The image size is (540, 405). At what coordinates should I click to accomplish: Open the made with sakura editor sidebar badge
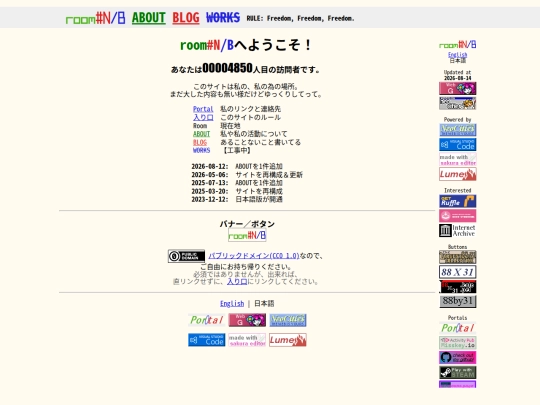coord(458,159)
